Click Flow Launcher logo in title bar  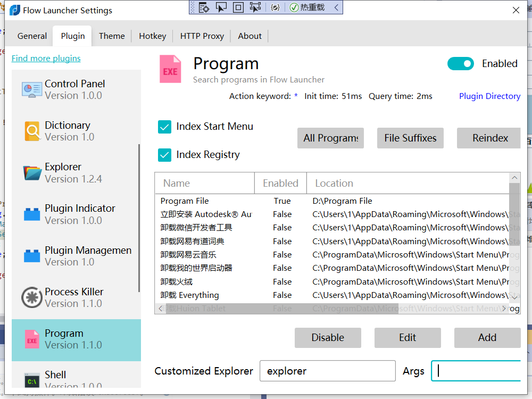tap(14, 10)
